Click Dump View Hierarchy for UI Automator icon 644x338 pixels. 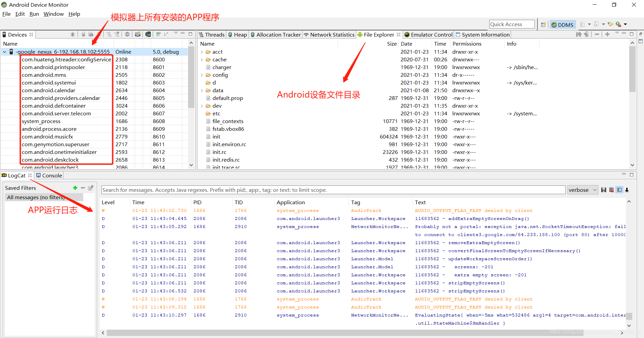[148, 34]
